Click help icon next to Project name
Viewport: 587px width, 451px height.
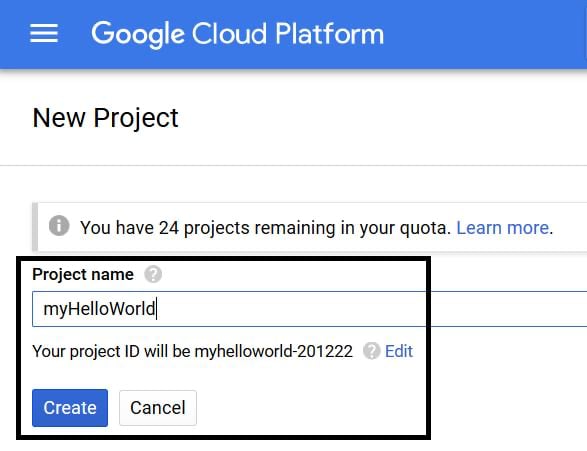click(153, 274)
